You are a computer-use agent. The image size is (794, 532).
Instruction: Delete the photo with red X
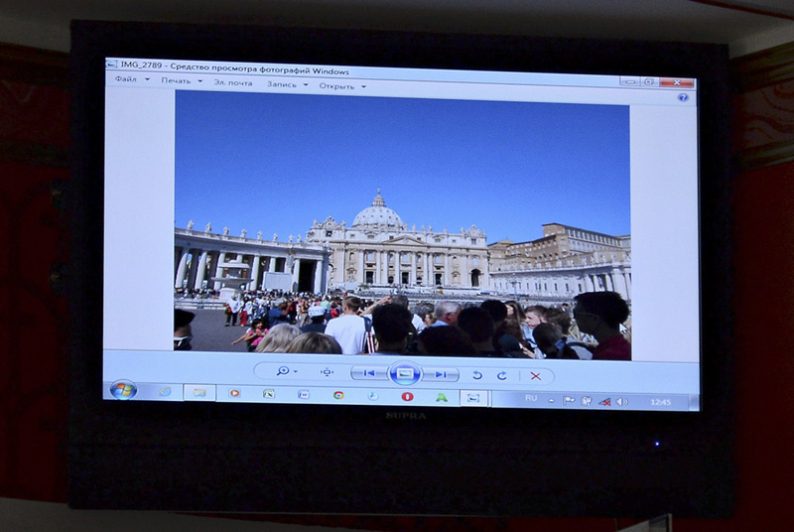pos(536,376)
